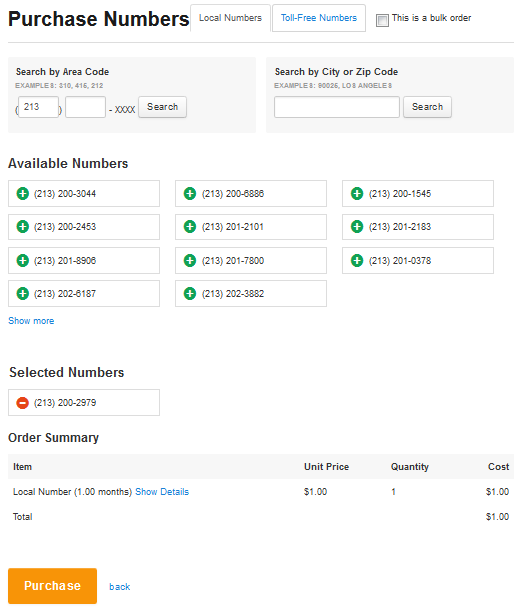Viewport: 524px width, 615px height.
Task: Focus the area code field containing 213
Action: click(x=38, y=107)
